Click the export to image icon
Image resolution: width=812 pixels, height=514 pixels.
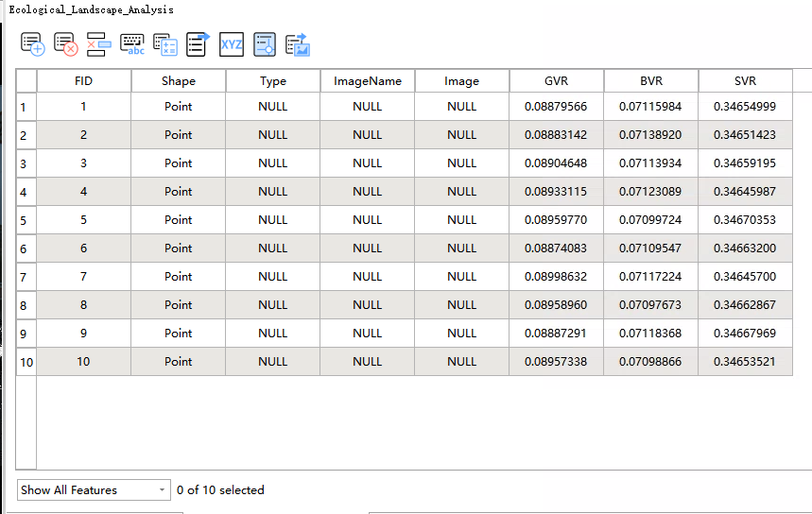[x=298, y=44]
